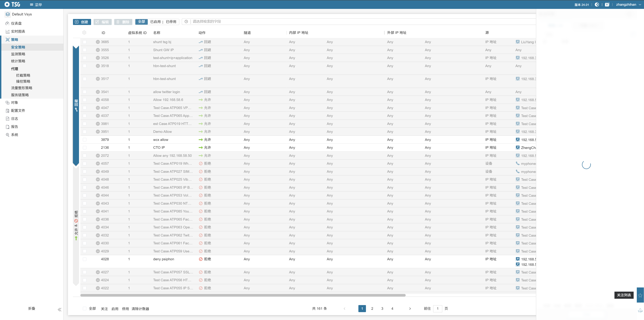644x320 pixels.
Task: Open the 监测策略 (monitor policy) menu item
Action: [x=18, y=54]
